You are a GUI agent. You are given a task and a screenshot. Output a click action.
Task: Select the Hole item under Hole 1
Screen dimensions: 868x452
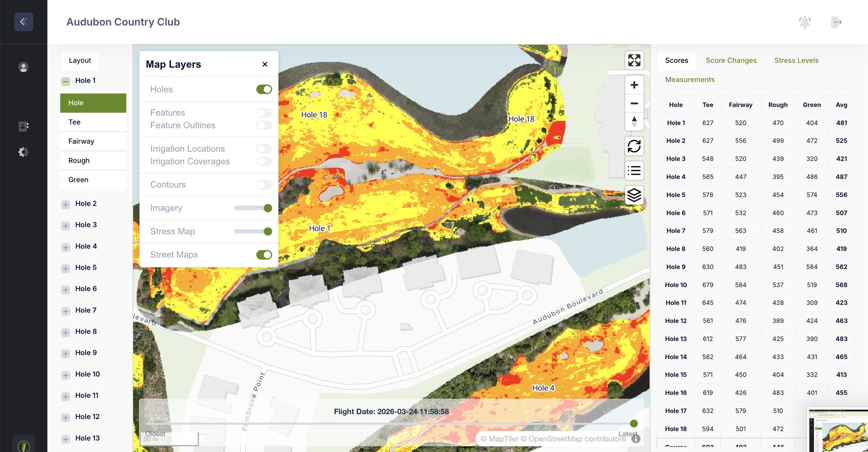pos(93,103)
